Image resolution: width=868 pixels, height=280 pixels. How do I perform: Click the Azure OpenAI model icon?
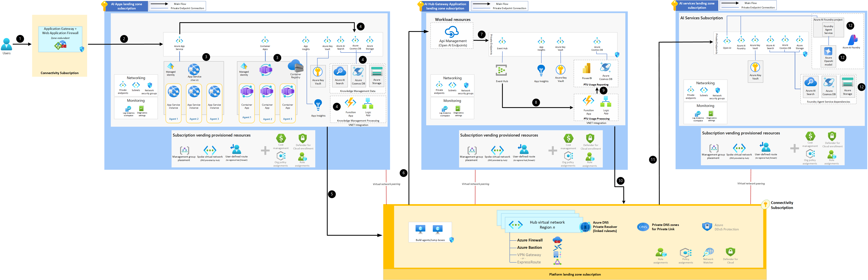[x=828, y=52]
